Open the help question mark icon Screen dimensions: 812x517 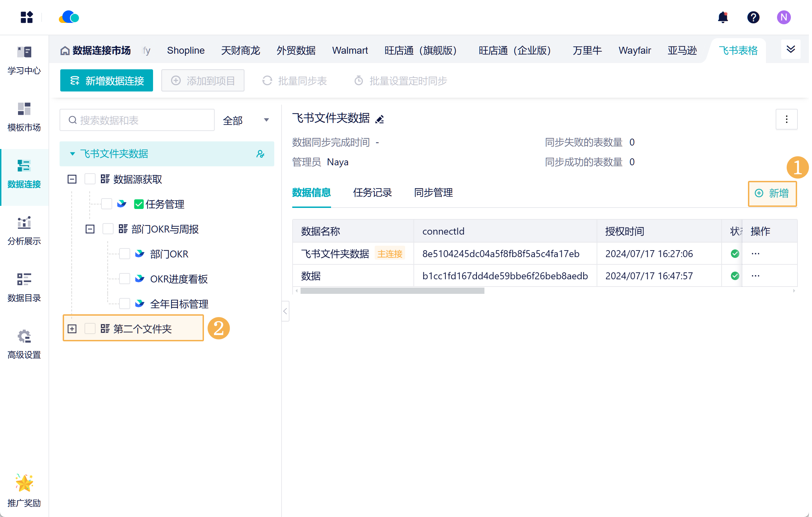pos(753,17)
